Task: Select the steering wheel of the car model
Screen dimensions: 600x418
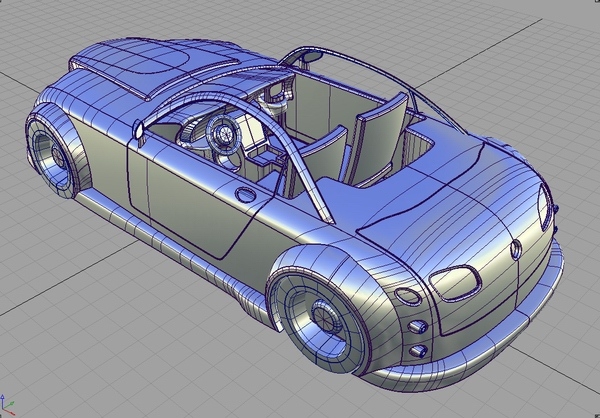Action: tap(222, 132)
